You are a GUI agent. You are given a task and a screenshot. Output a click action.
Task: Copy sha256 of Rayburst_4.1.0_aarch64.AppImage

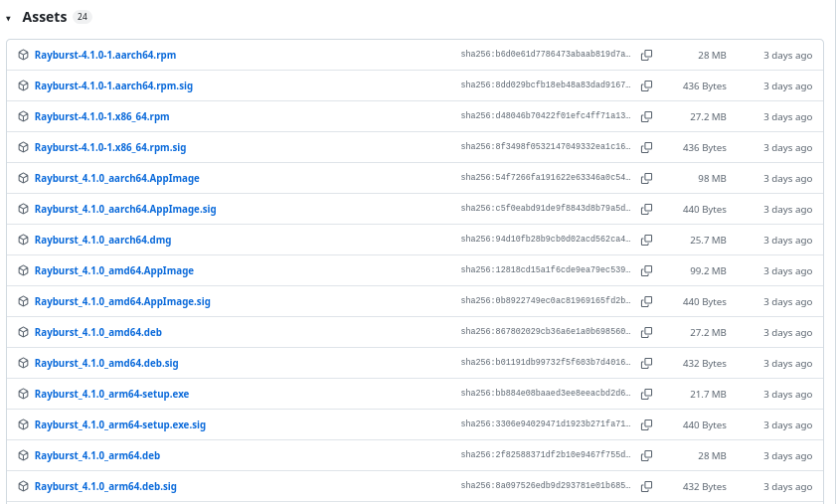646,178
